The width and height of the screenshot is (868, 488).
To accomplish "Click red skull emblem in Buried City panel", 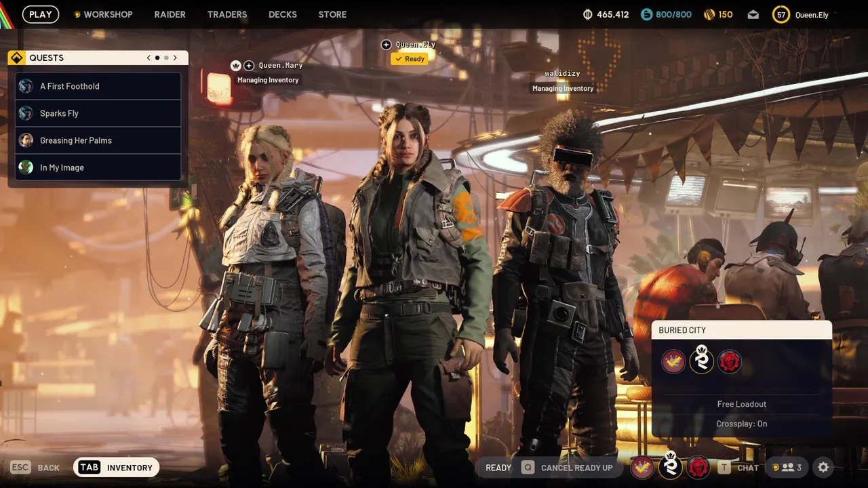I will tap(730, 361).
